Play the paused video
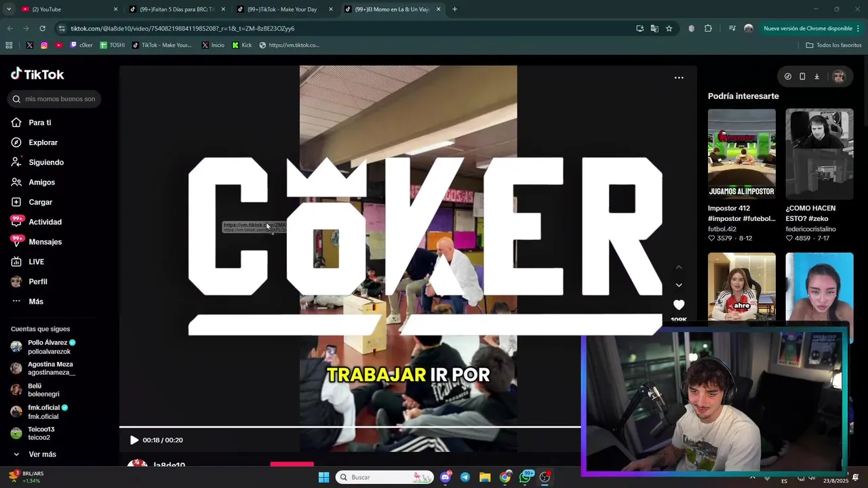The height and width of the screenshot is (488, 868). (134, 440)
